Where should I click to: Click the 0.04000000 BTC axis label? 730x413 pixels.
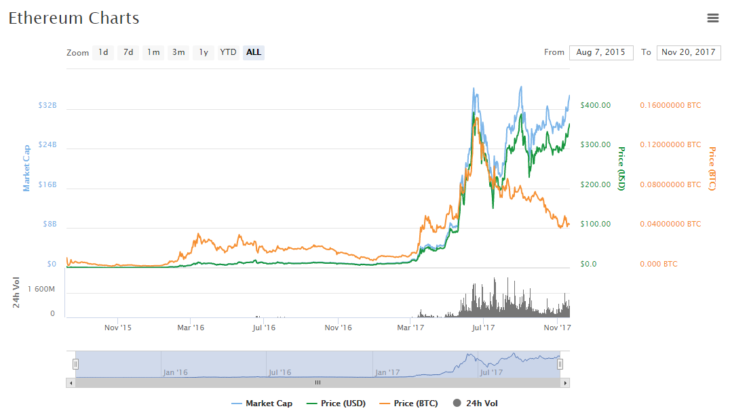click(670, 224)
